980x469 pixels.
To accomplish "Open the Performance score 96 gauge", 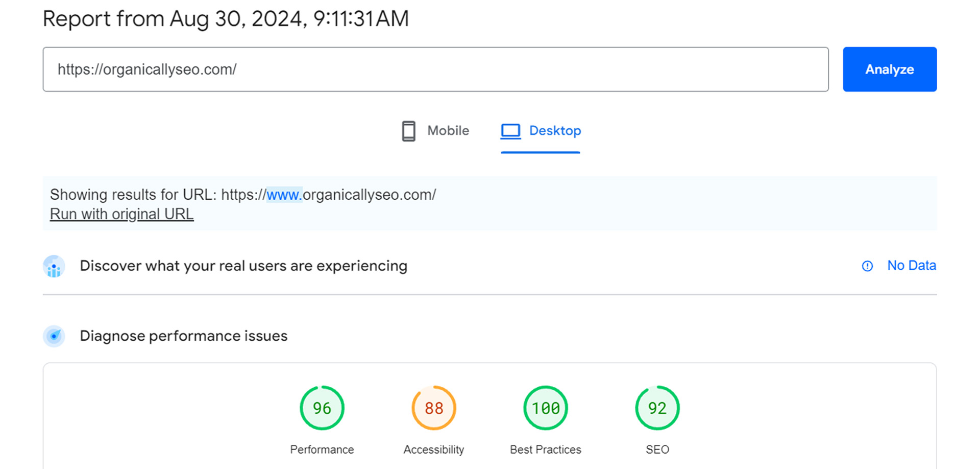I will coord(322,408).
